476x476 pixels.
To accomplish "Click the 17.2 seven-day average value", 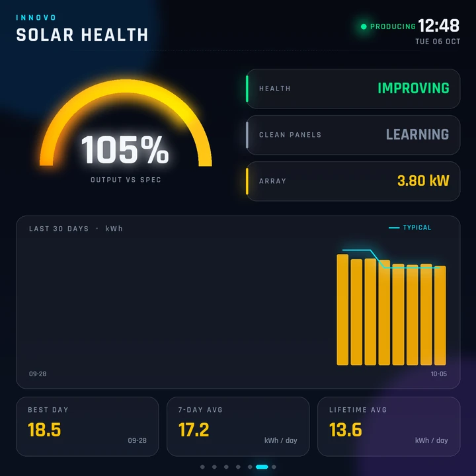I will 194,430.
